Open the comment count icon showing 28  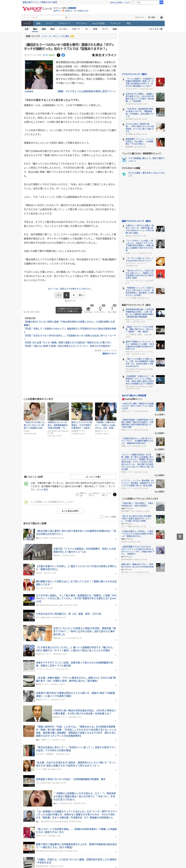coord(45,55)
